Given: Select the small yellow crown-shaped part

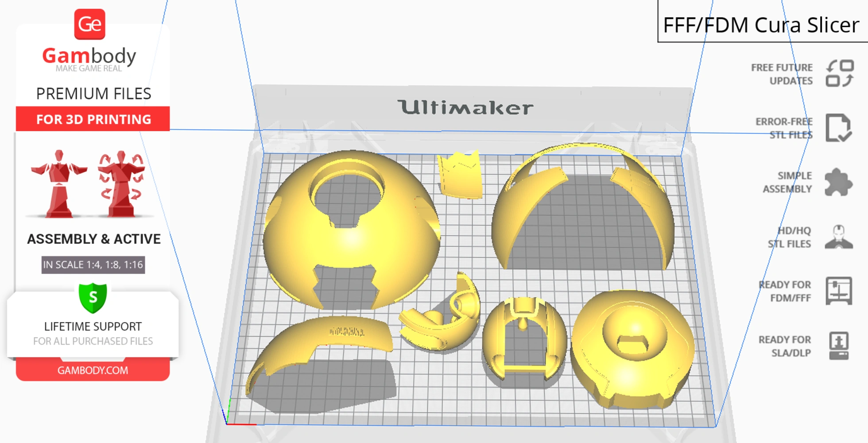Looking at the screenshot, I should [460, 175].
